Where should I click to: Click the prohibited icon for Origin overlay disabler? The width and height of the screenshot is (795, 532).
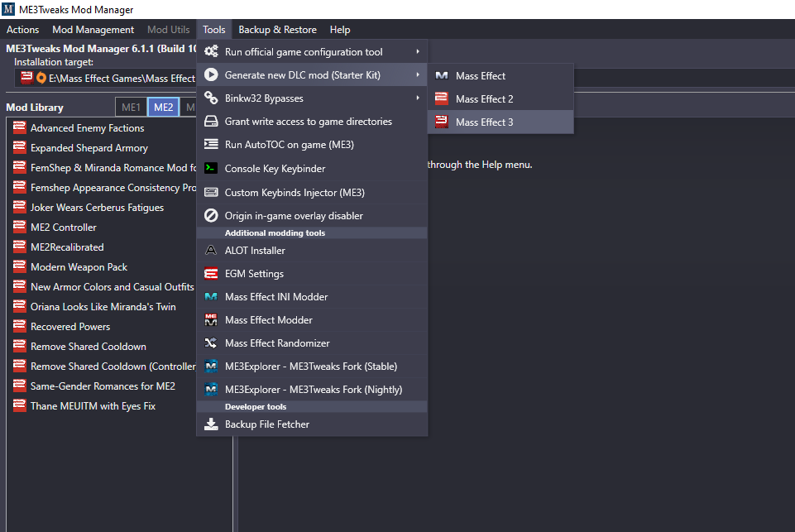coord(211,216)
